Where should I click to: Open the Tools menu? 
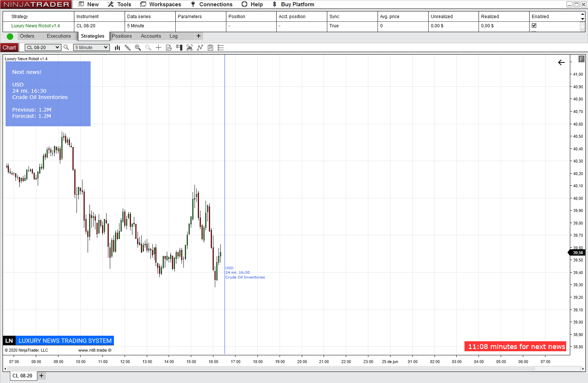[x=119, y=4]
